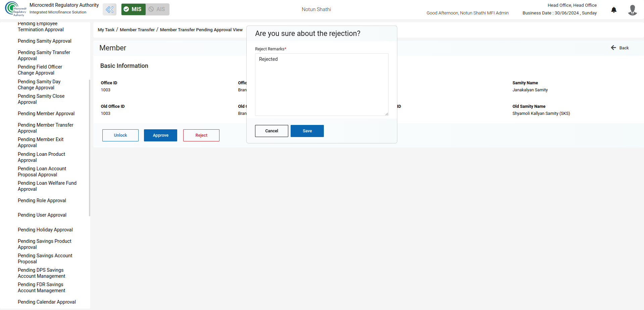The width and height of the screenshot is (644, 310).
Task: Collapse sidebar with double chevron icon
Action: pyautogui.click(x=109, y=9)
